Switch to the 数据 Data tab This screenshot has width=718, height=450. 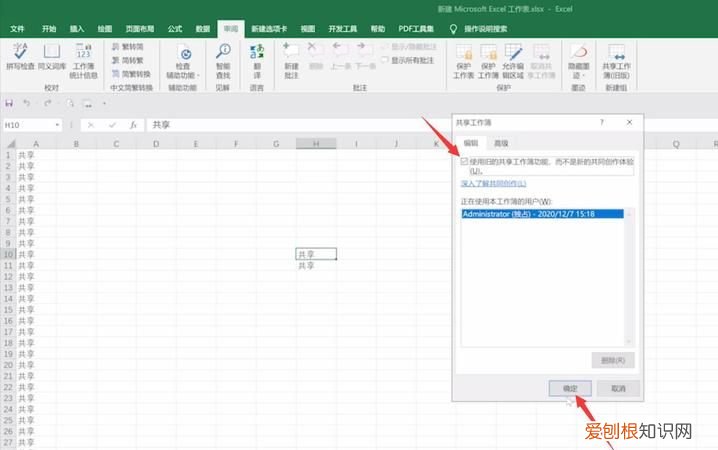[x=203, y=29]
